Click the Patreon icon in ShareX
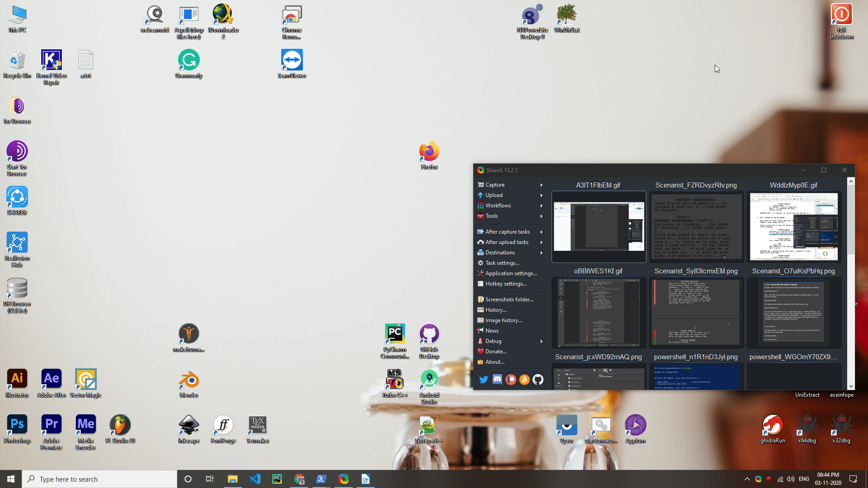868x488 pixels. point(511,380)
